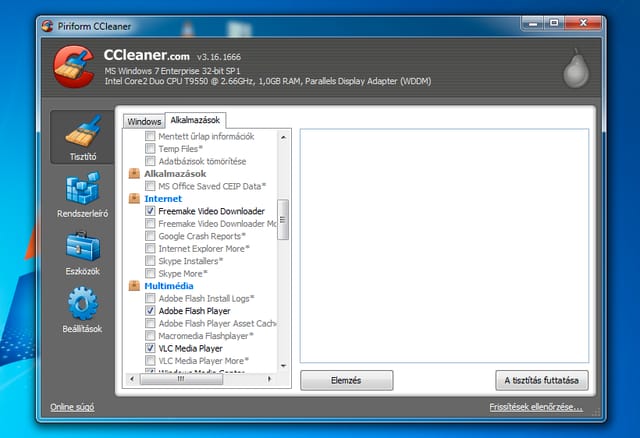Tick Adobe Flash Player Asset Cache checkbox

click(150, 323)
